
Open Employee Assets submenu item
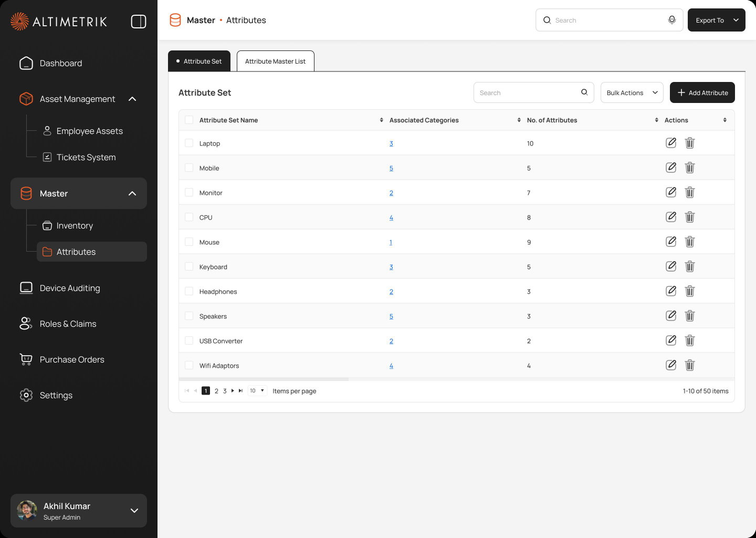point(83,131)
